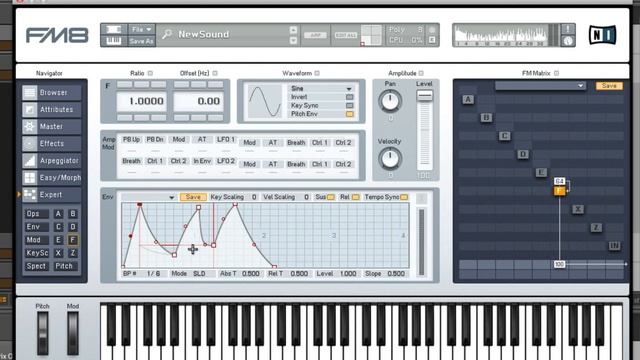Open the Attributes page icon
The image size is (640, 360).
(x=29, y=110)
